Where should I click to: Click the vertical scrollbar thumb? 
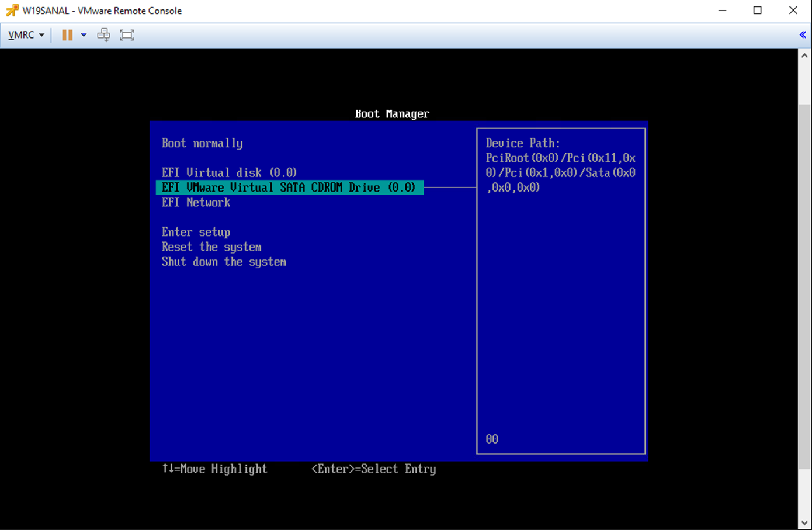(x=804, y=286)
